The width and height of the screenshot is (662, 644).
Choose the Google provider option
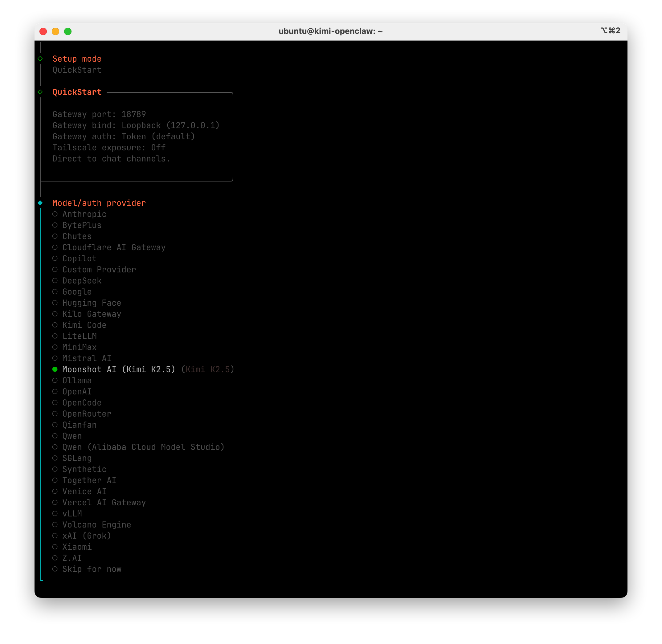click(77, 291)
